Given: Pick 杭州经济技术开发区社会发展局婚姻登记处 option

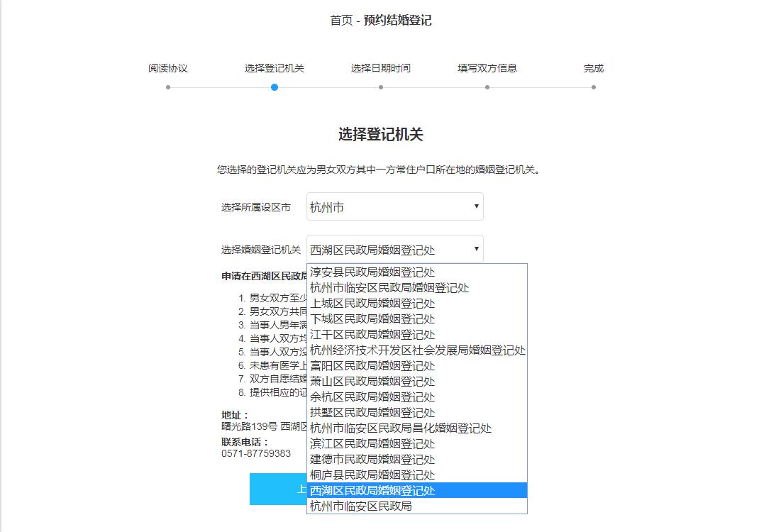Looking at the screenshot, I should (417, 350).
